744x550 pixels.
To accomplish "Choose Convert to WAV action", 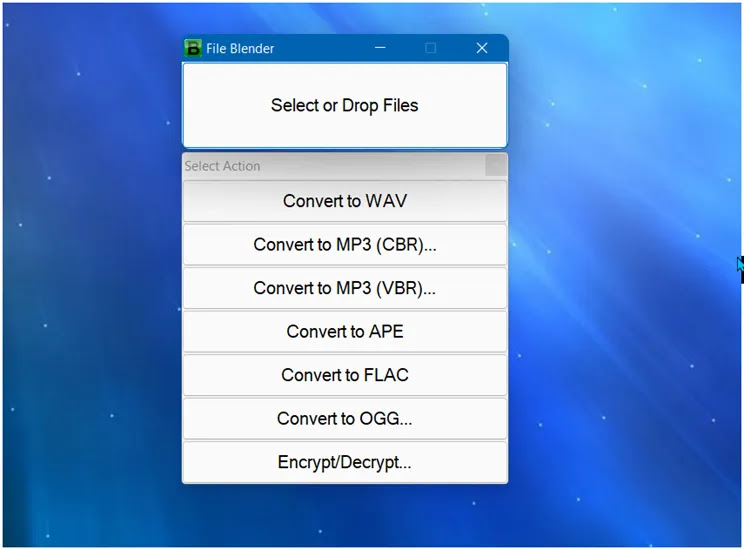I will point(345,201).
